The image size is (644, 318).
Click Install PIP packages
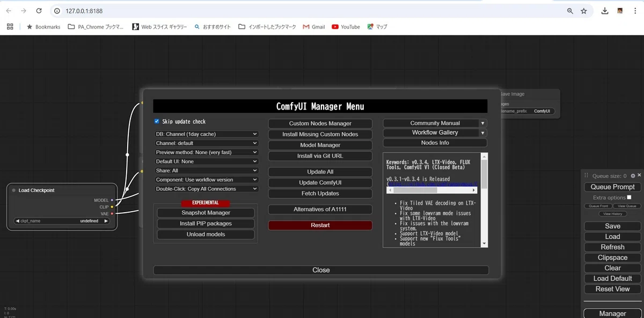coord(206,223)
